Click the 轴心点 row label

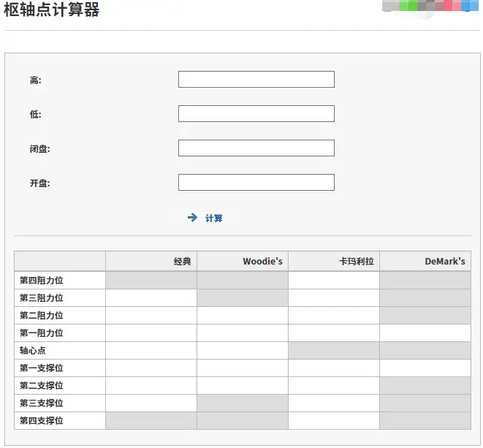33,351
